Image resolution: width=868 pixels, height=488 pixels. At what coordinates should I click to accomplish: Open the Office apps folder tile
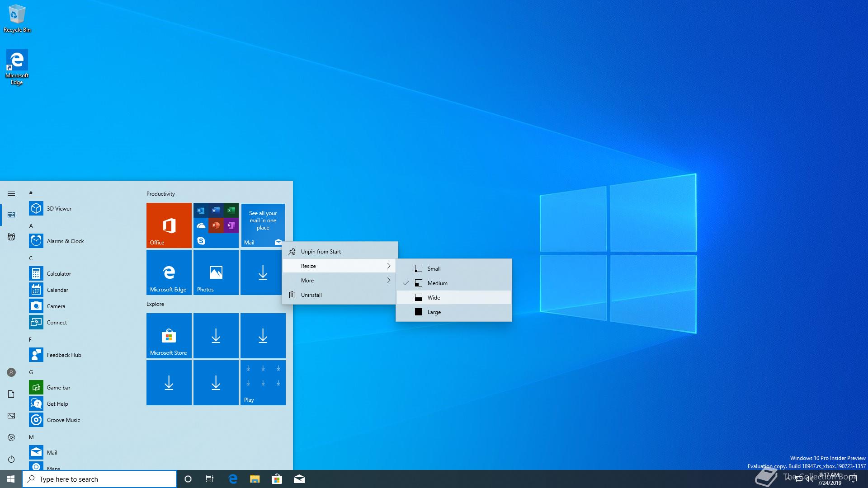pos(216,225)
